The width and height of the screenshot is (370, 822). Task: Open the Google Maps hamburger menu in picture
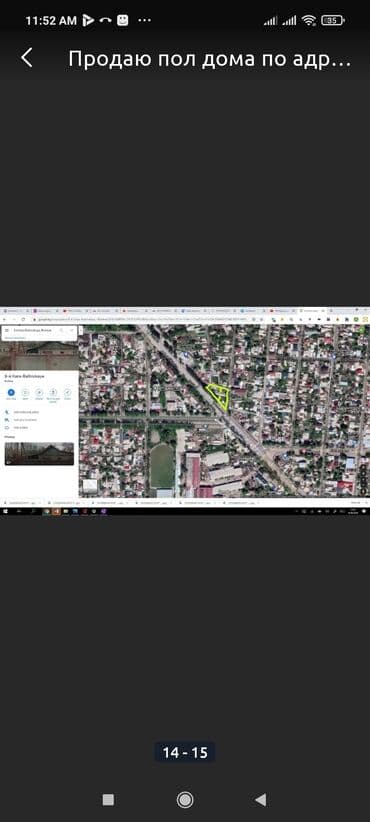pos(7,330)
